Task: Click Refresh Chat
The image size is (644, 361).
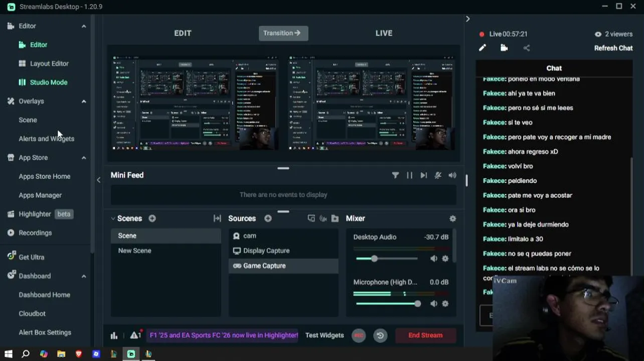Action: [x=613, y=48]
